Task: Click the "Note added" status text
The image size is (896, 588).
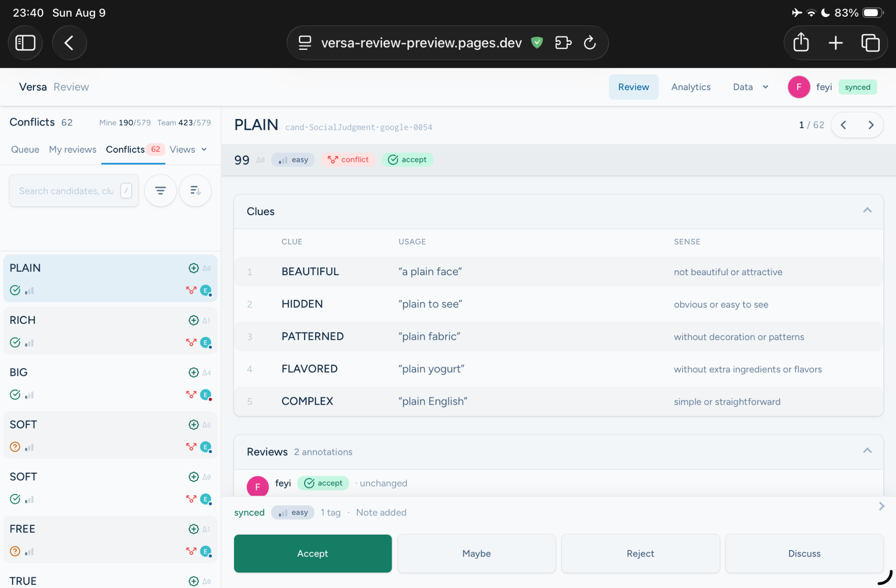Action: click(381, 512)
